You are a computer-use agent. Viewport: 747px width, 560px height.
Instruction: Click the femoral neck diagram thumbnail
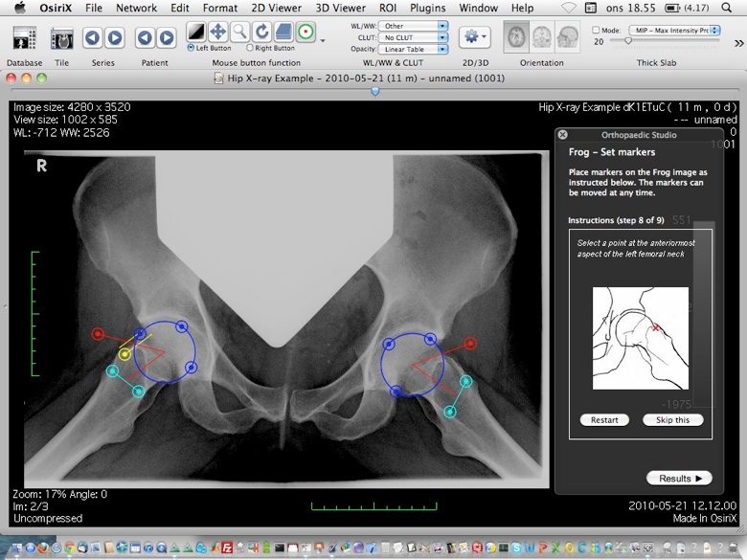coord(641,338)
